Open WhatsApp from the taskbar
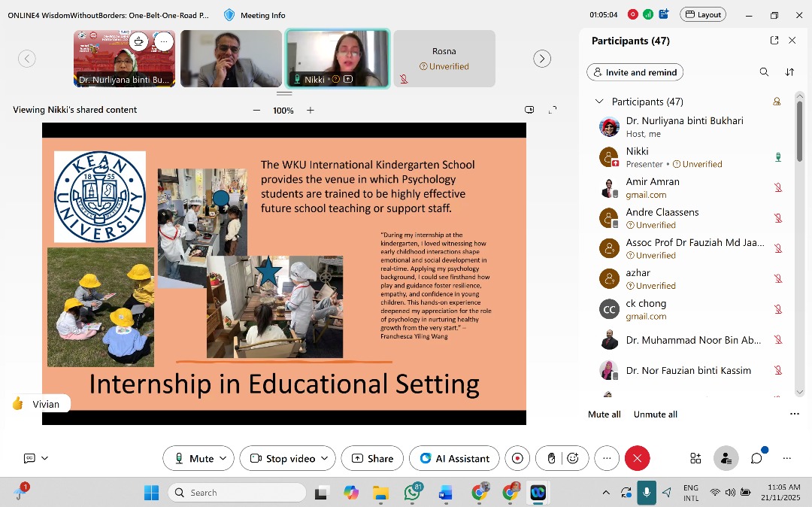Image resolution: width=812 pixels, height=507 pixels. click(413, 493)
